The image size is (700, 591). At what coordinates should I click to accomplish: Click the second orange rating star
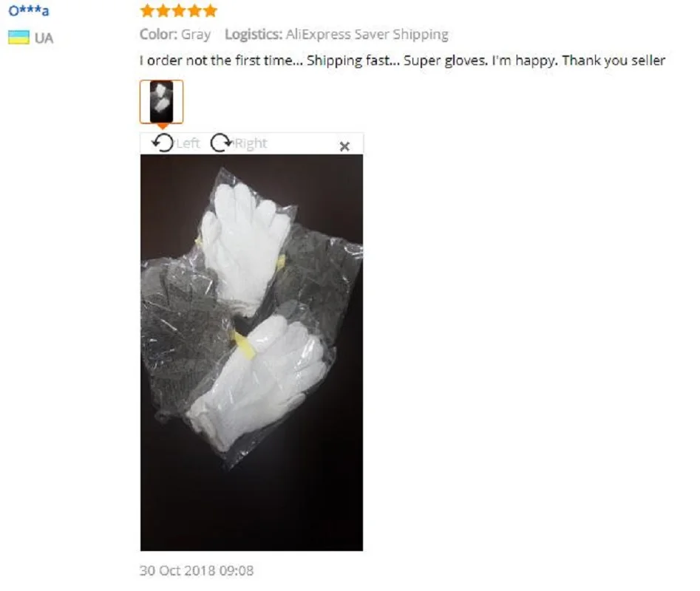click(x=163, y=10)
